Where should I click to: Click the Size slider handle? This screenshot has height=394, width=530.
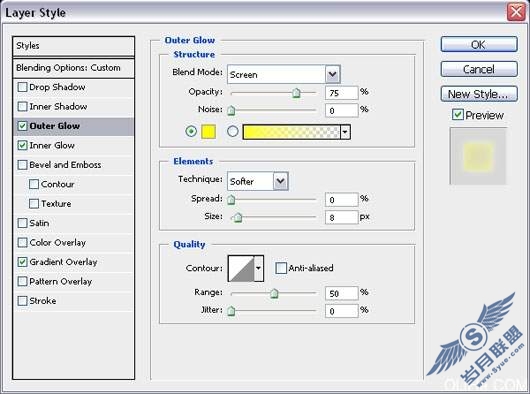click(x=238, y=218)
